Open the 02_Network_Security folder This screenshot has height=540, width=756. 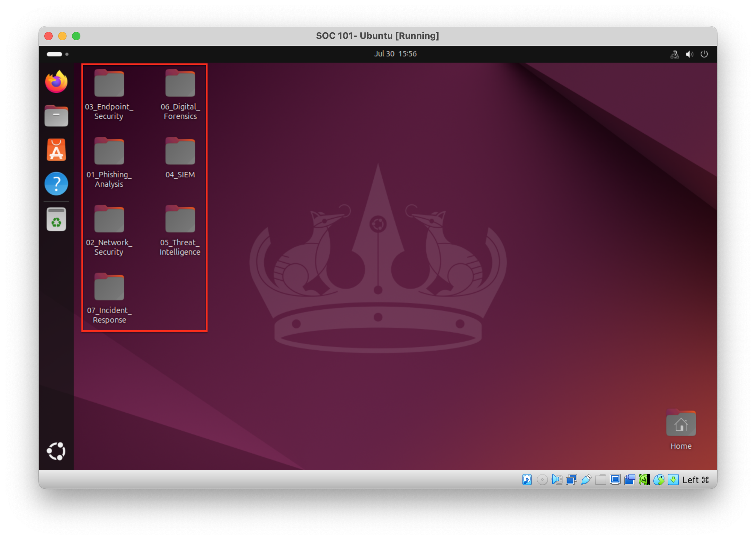coord(109,231)
